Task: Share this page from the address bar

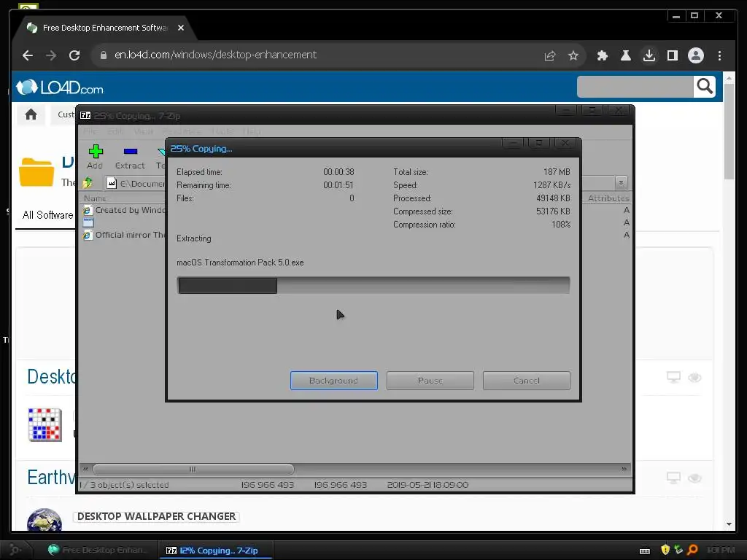Action: click(550, 55)
